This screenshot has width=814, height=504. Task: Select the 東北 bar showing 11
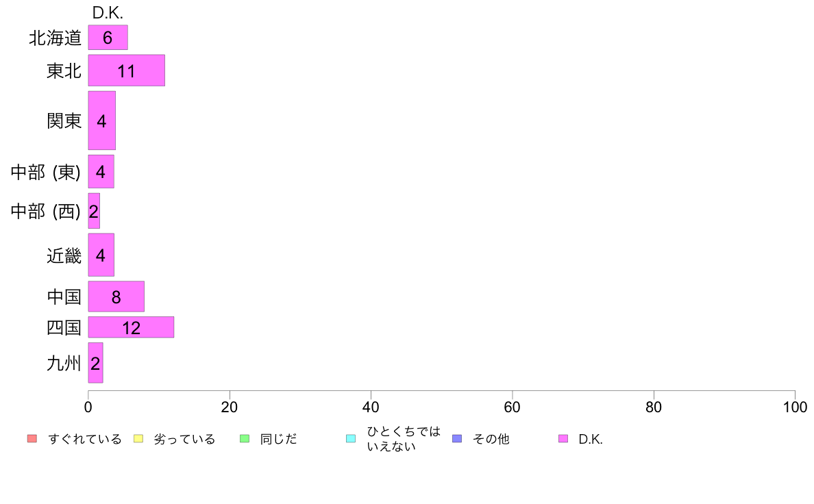coord(127,71)
